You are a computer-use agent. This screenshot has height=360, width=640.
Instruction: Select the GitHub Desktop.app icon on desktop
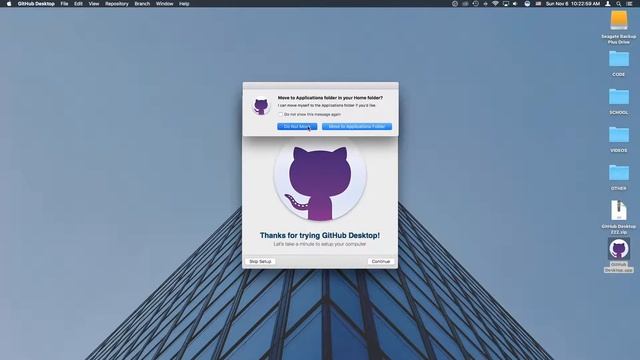click(x=619, y=249)
